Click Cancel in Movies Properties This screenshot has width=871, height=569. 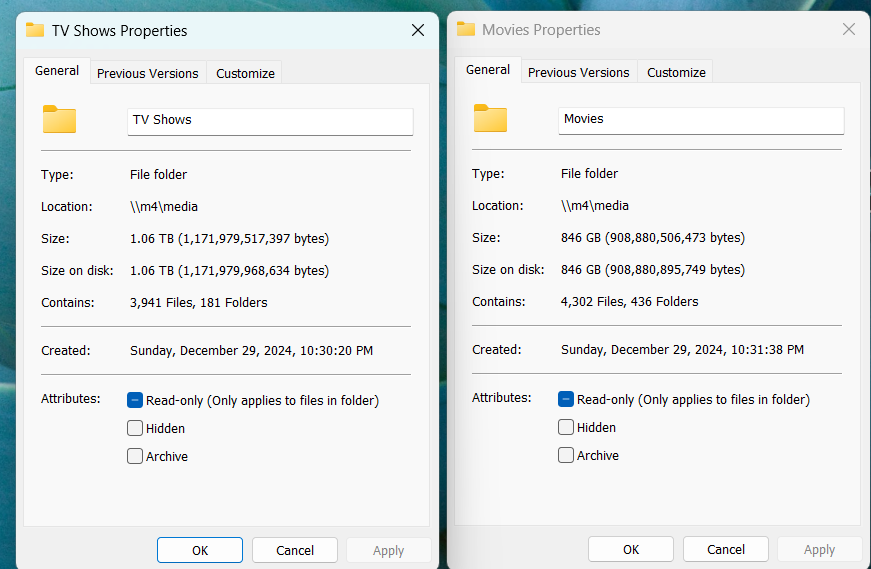(726, 549)
